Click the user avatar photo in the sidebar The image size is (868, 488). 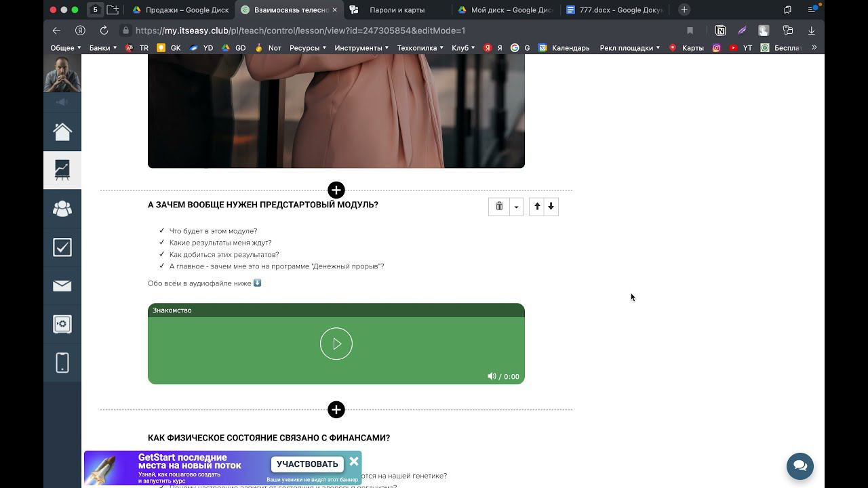tap(62, 73)
